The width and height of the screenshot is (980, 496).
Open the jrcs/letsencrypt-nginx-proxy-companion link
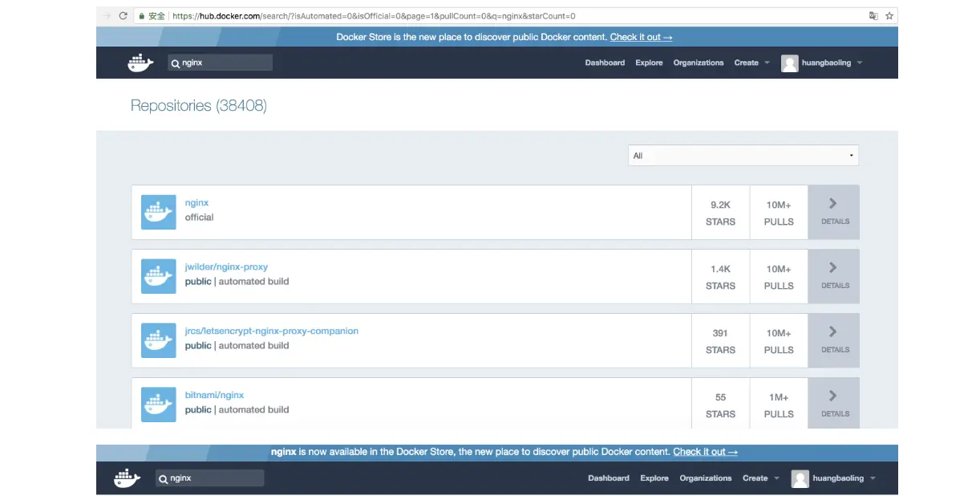(x=272, y=331)
